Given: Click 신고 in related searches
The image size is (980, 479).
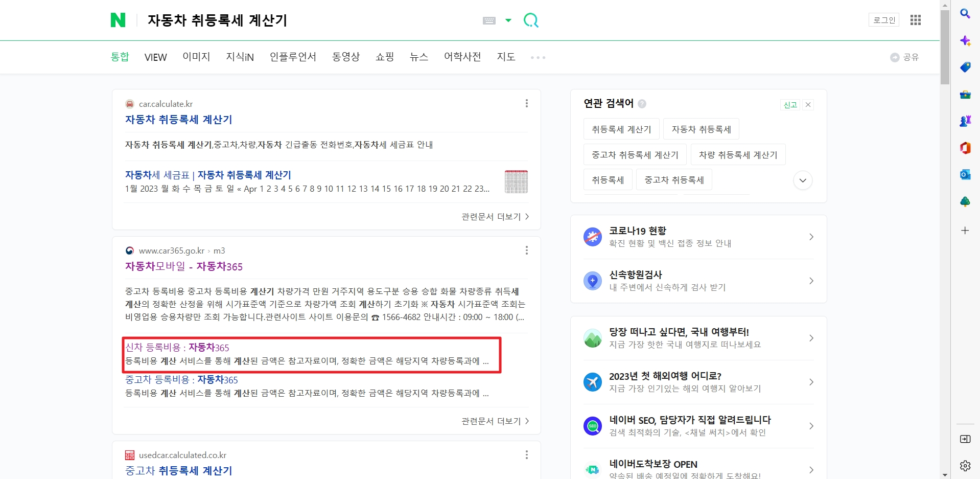Looking at the screenshot, I should coord(790,105).
